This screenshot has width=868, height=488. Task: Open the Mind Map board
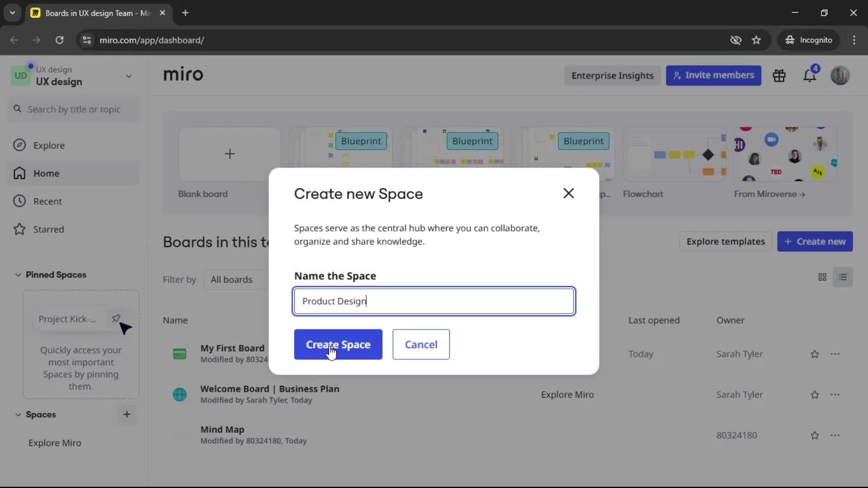pos(222,429)
